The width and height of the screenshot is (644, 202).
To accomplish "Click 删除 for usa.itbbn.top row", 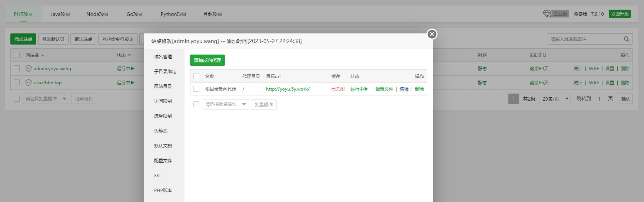I will [x=625, y=82].
